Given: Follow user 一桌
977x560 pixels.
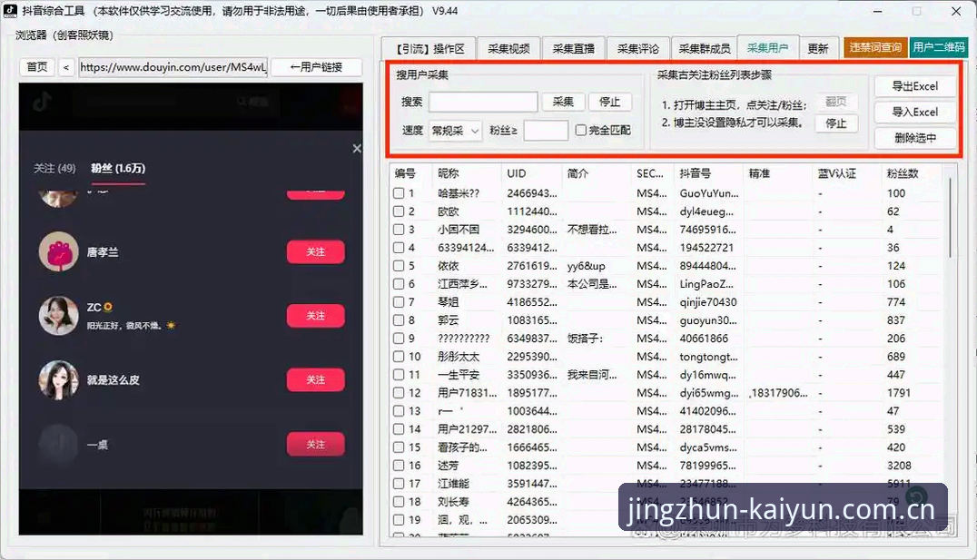Looking at the screenshot, I should click(x=315, y=444).
